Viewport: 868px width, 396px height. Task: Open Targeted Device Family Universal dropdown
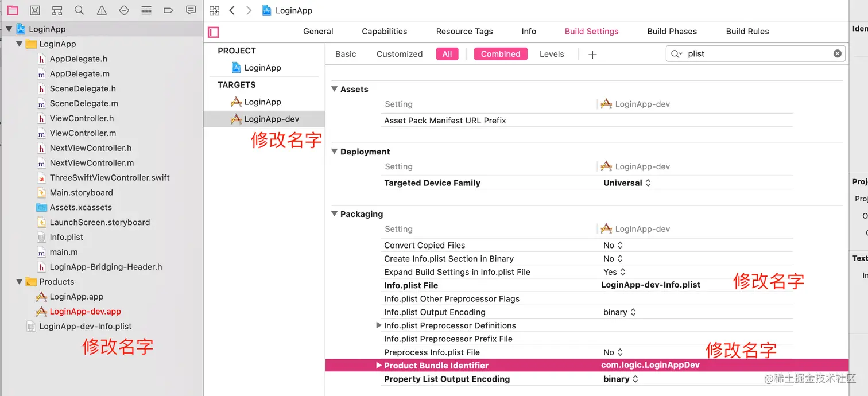click(x=627, y=183)
